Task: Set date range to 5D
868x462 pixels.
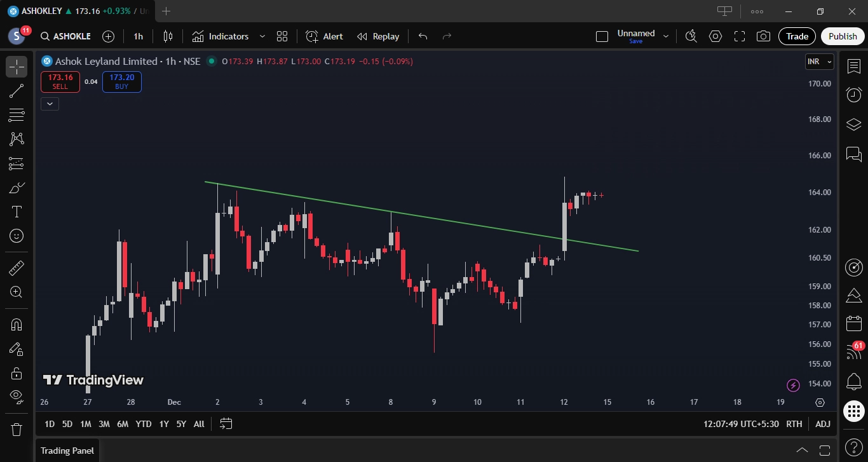Action: tap(67, 424)
